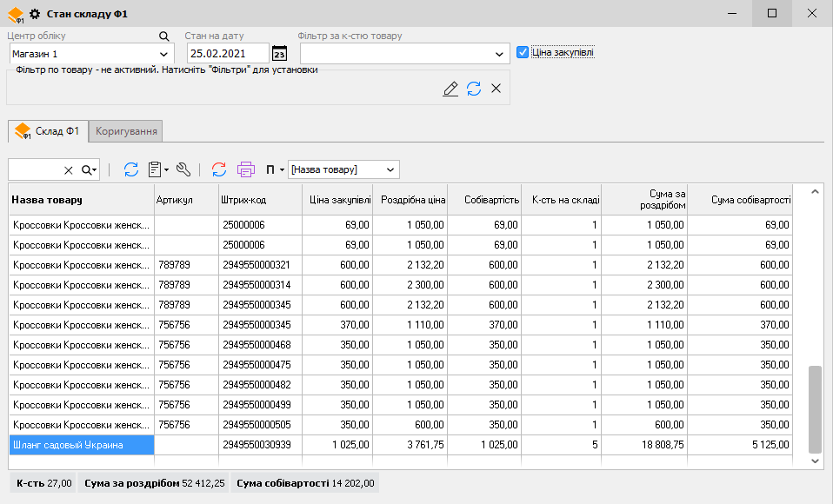Sort by the Роздрібна ціна column header
This screenshot has height=504, width=833.
coord(412,200)
